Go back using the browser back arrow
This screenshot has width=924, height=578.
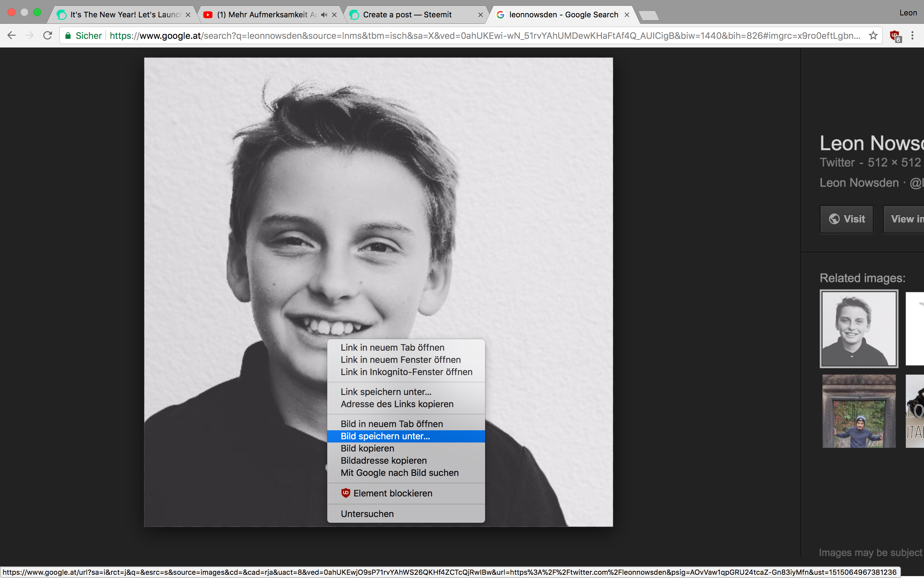tap(12, 36)
